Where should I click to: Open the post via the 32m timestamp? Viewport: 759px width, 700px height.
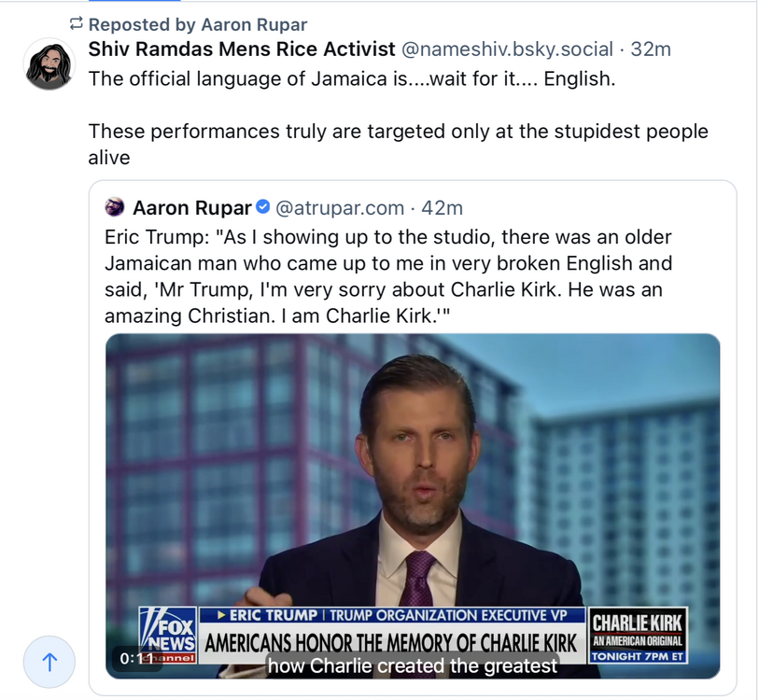click(x=651, y=49)
